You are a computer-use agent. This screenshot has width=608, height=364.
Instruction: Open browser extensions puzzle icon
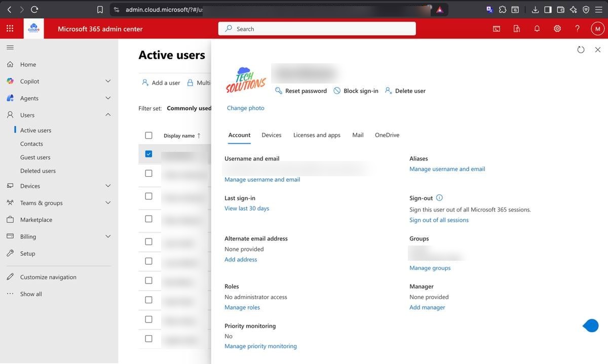click(503, 9)
